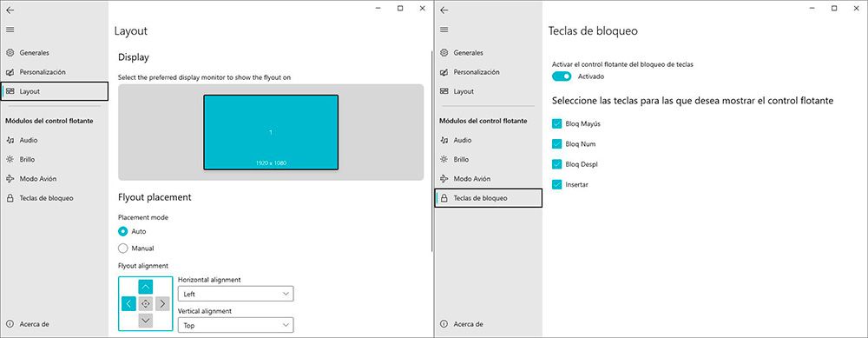The height and width of the screenshot is (338, 868).
Task: Click the Teclas de bloqueo lock icon, left window
Action: coord(10,198)
